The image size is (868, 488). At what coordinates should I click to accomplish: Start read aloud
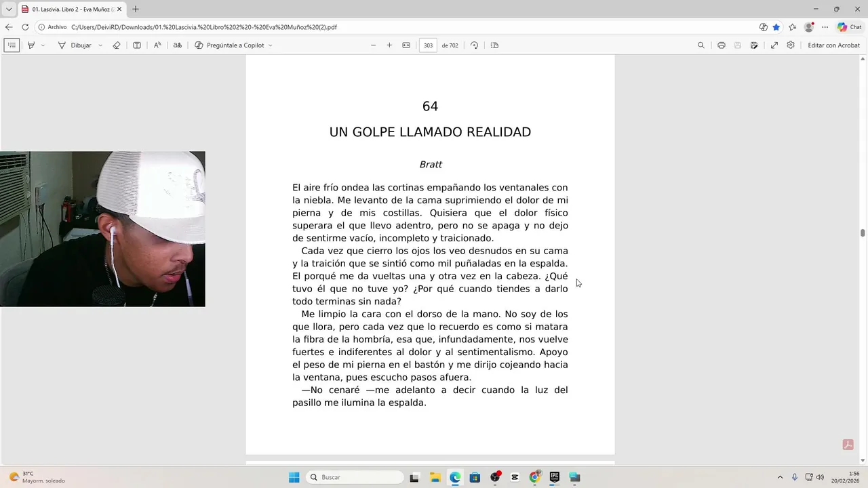(157, 45)
